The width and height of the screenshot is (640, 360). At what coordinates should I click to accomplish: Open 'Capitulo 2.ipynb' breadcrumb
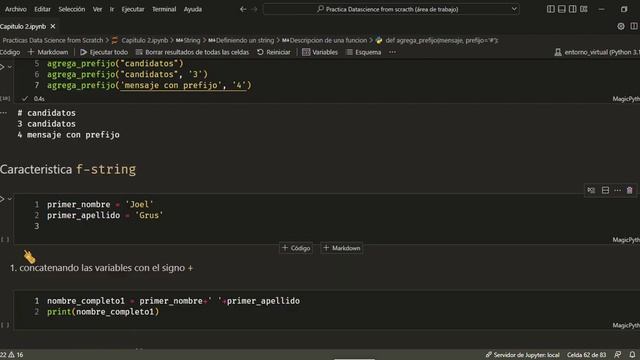(x=144, y=40)
